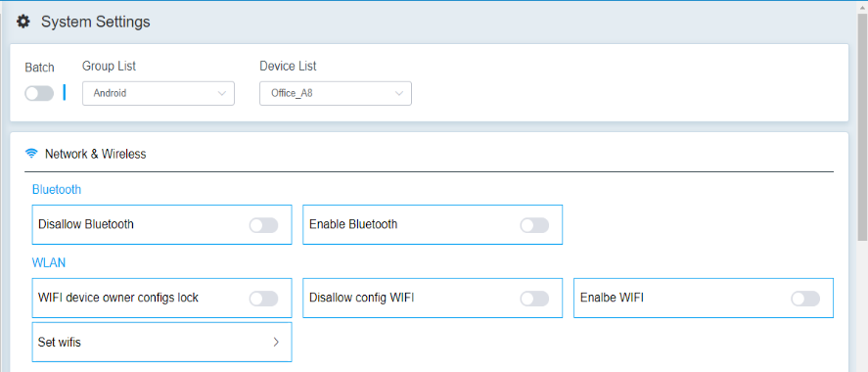
Task: Click the Device List label
Action: 288,66
